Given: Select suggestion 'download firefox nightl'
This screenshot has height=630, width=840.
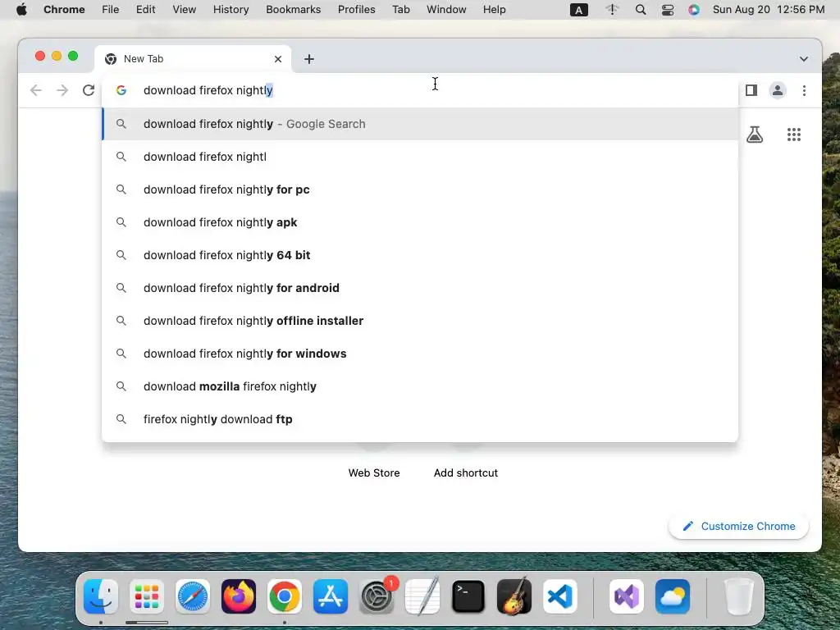Looking at the screenshot, I should click(x=420, y=157).
